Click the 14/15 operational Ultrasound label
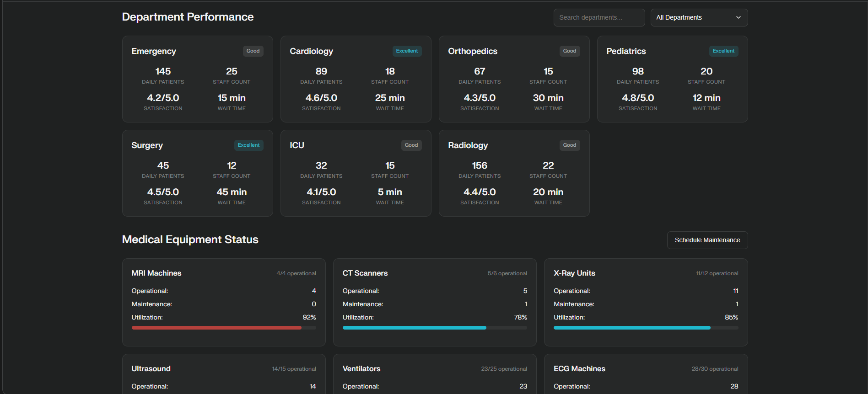The image size is (868, 394). tap(294, 369)
